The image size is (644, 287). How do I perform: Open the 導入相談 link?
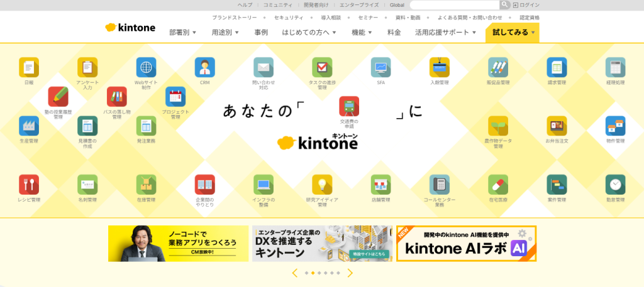click(331, 18)
